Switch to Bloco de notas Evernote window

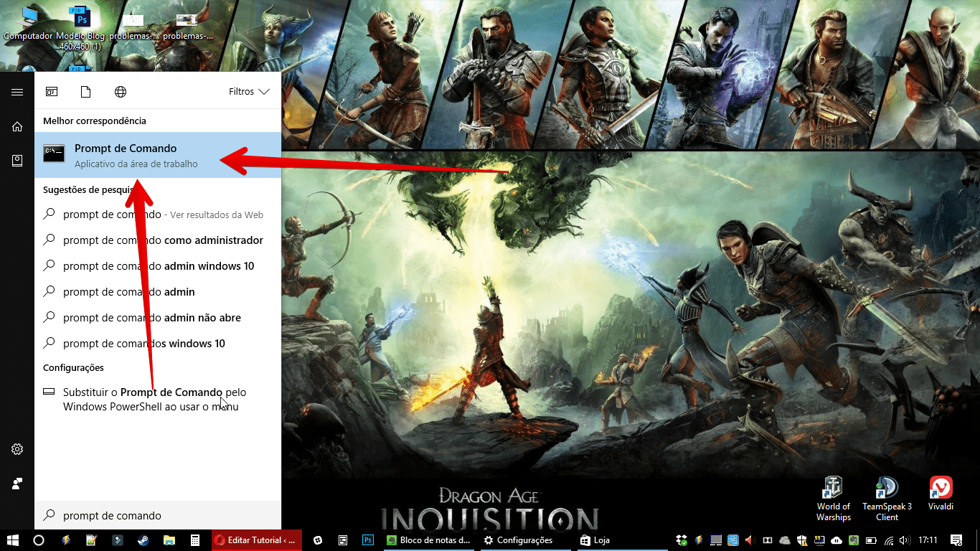click(x=429, y=540)
